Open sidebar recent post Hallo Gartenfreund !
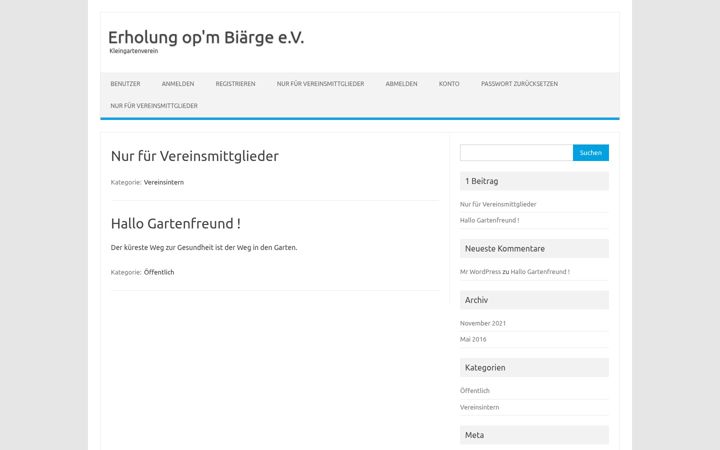 pyautogui.click(x=489, y=220)
